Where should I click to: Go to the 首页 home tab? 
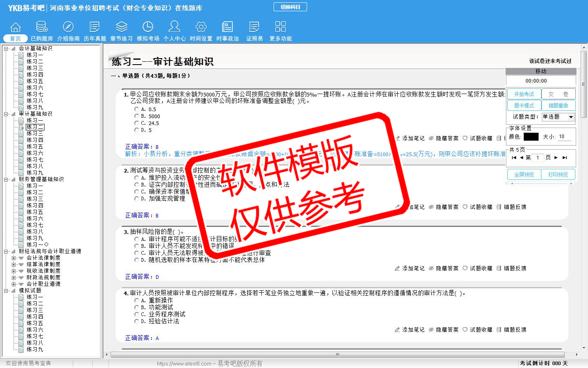tap(16, 38)
